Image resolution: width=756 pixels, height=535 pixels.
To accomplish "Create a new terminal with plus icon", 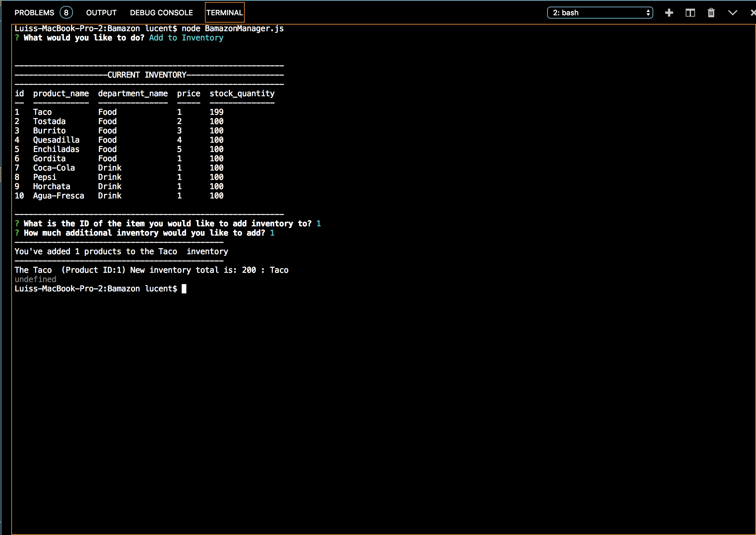I will (x=669, y=13).
